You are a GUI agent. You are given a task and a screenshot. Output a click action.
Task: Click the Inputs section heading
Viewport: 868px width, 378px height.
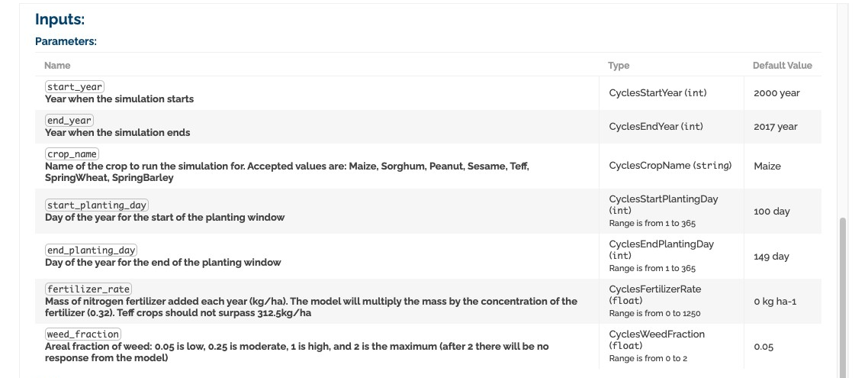59,19
